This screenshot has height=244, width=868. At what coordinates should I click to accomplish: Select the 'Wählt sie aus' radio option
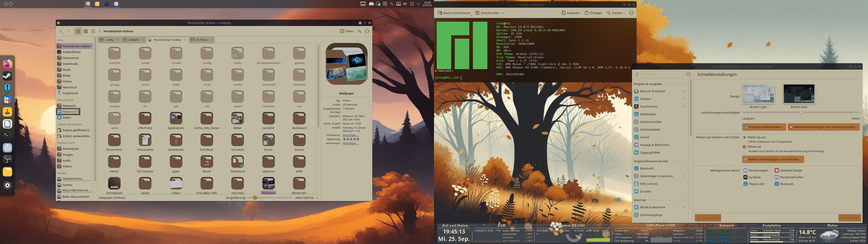click(744, 137)
